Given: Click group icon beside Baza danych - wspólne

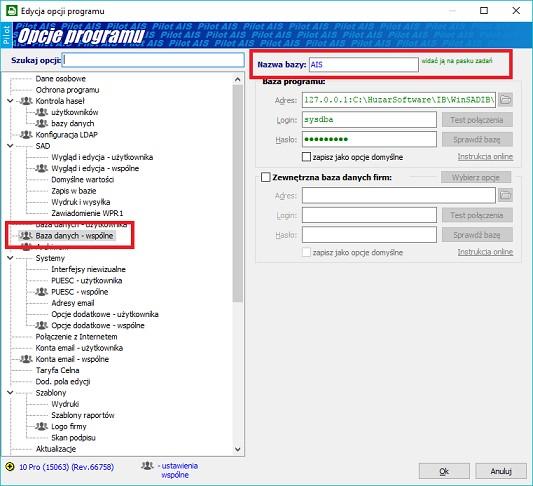Looking at the screenshot, I should (x=26, y=236).
